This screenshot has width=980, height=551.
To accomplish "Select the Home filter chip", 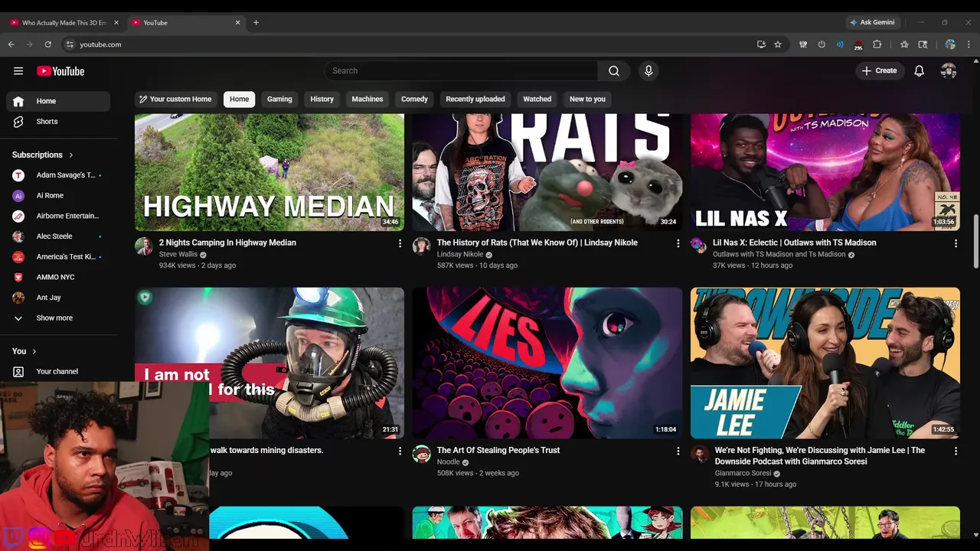I will pos(240,99).
